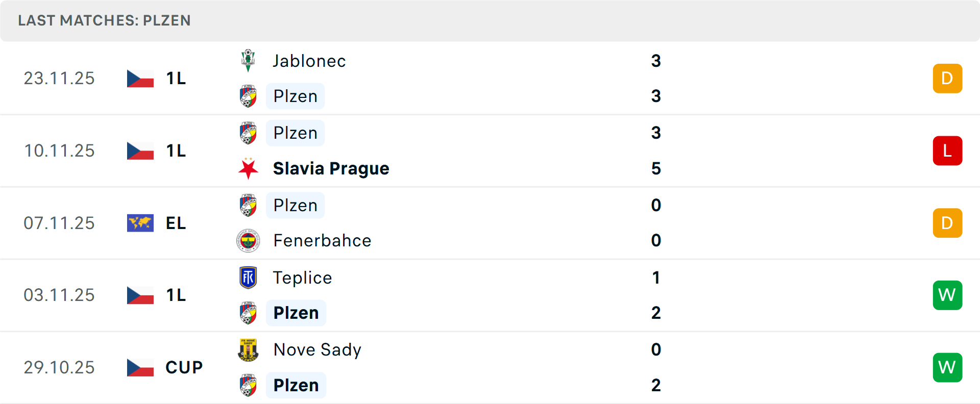Click the Teplice club shield icon
Viewport: 980px width, 404px height.
pyautogui.click(x=248, y=277)
